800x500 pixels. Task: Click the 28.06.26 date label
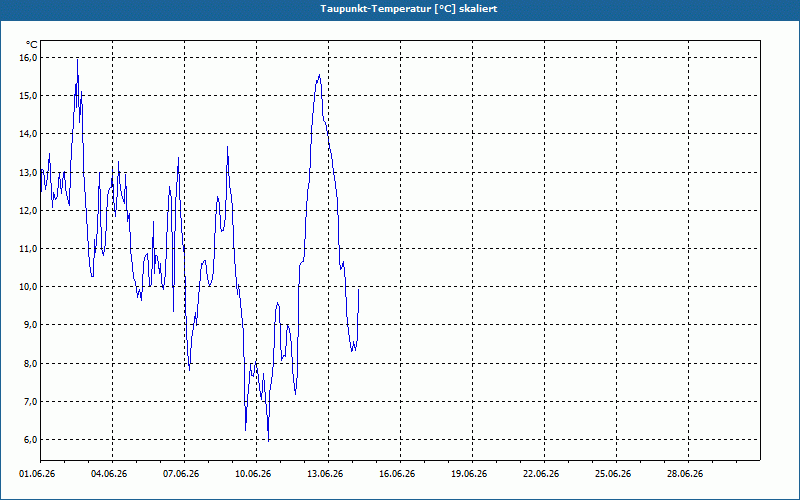click(685, 474)
